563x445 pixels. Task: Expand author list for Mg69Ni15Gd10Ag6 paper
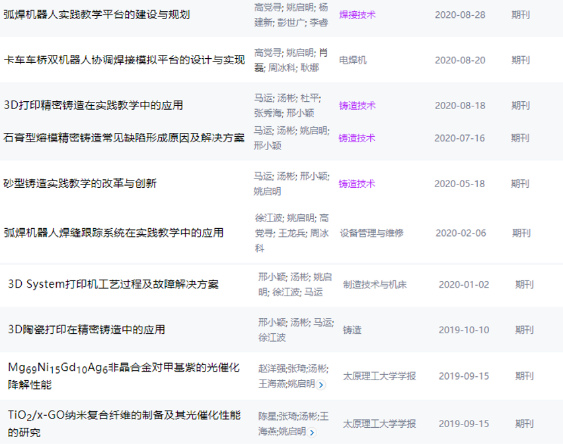(321, 385)
